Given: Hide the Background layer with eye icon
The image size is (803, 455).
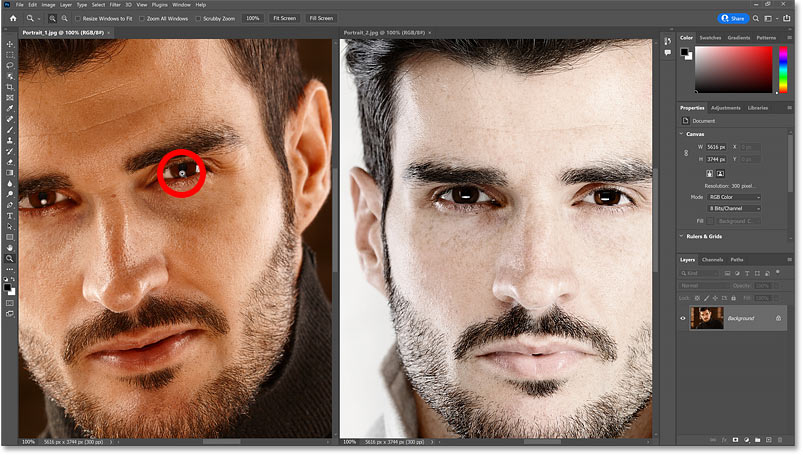Looking at the screenshot, I should pos(683,318).
